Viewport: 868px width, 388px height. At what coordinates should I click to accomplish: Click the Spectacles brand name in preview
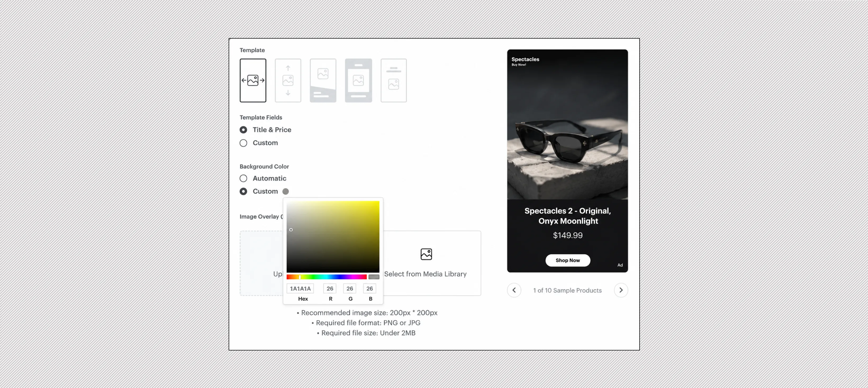click(525, 59)
